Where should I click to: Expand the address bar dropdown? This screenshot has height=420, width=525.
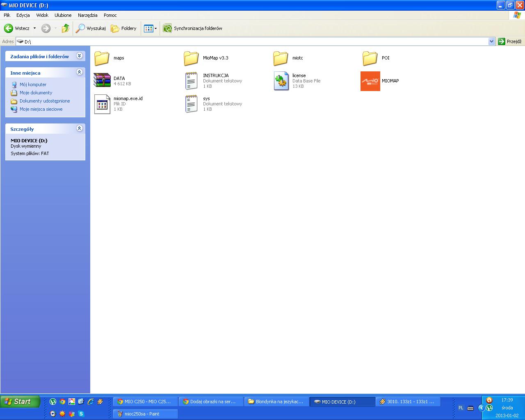[x=492, y=41]
